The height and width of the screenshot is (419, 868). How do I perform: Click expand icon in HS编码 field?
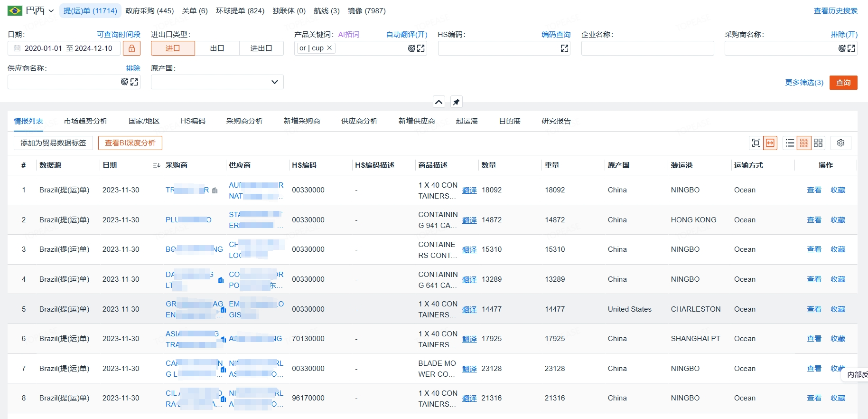coord(564,48)
